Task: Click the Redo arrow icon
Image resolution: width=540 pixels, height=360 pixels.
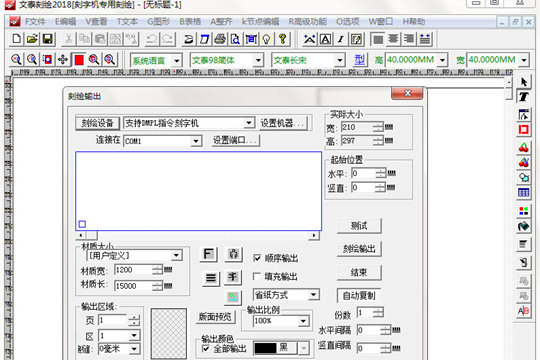Action: coord(168,39)
